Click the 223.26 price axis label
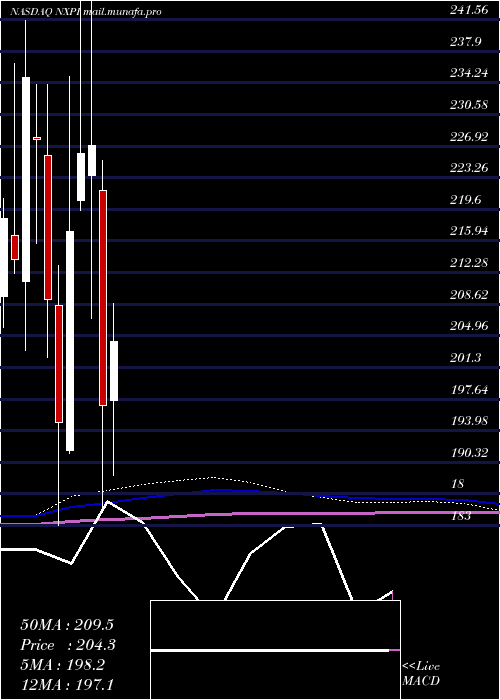 pos(469,168)
